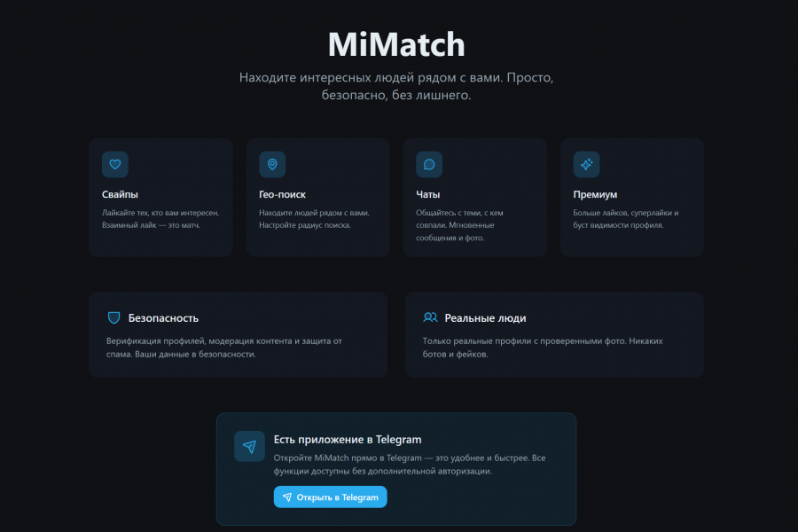Click the location pin icon for Гео-поиск
Screen dimensions: 798x532
[272, 164]
